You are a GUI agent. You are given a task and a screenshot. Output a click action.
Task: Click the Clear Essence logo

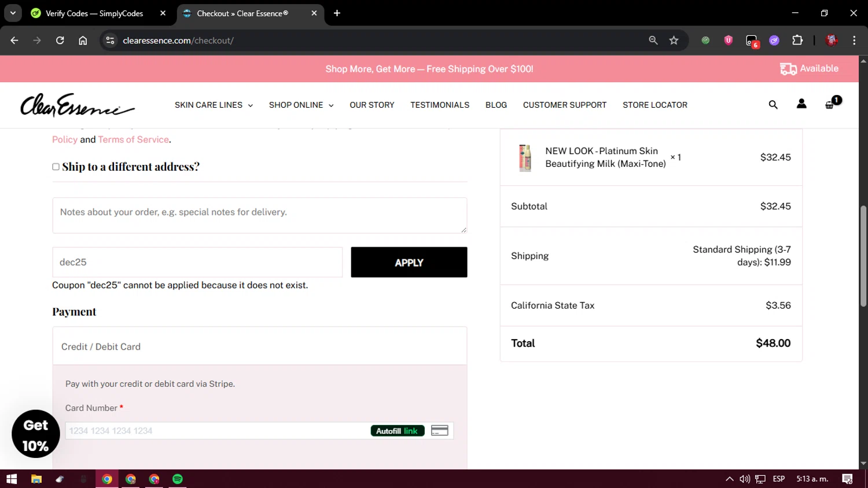pos(78,105)
